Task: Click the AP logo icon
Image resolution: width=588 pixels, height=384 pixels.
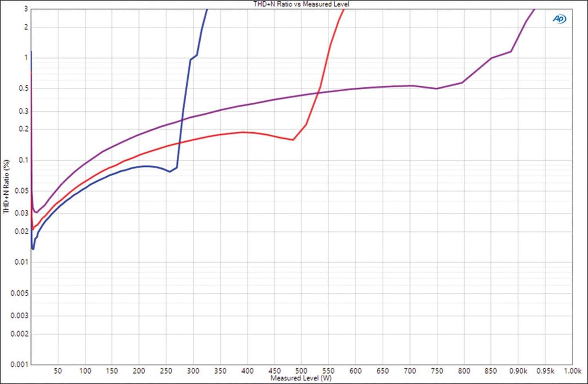Action: [x=559, y=18]
